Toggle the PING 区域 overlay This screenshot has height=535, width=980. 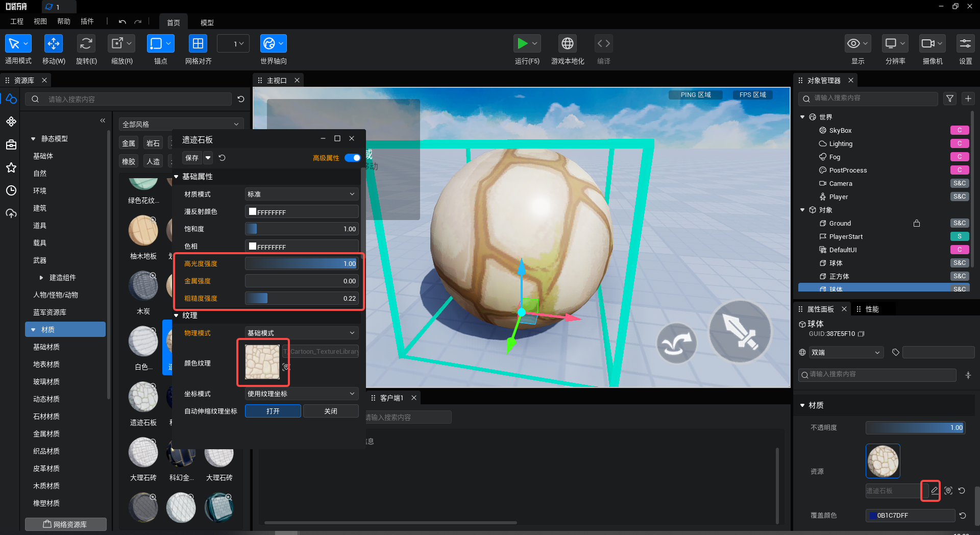[x=696, y=95]
